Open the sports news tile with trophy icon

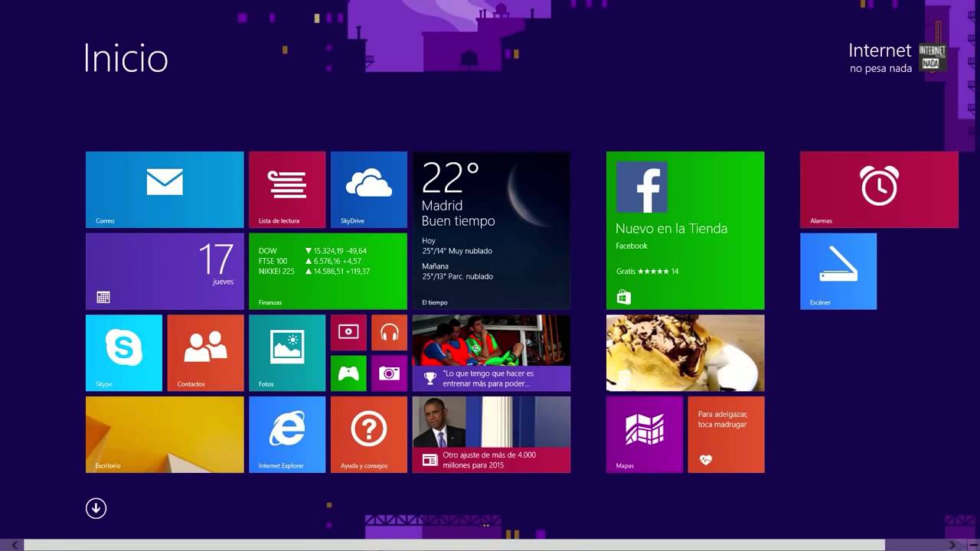click(492, 353)
